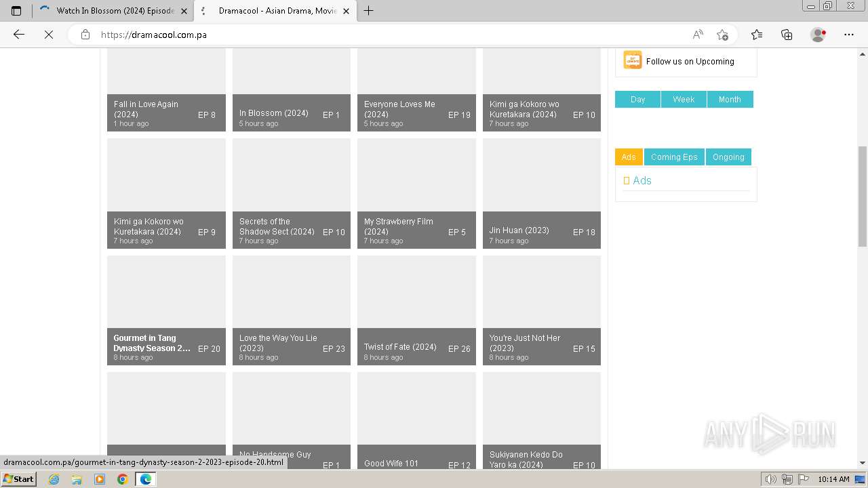This screenshot has height=488, width=868.
Task: Open Action Center flag icon
Action: coord(802,479)
